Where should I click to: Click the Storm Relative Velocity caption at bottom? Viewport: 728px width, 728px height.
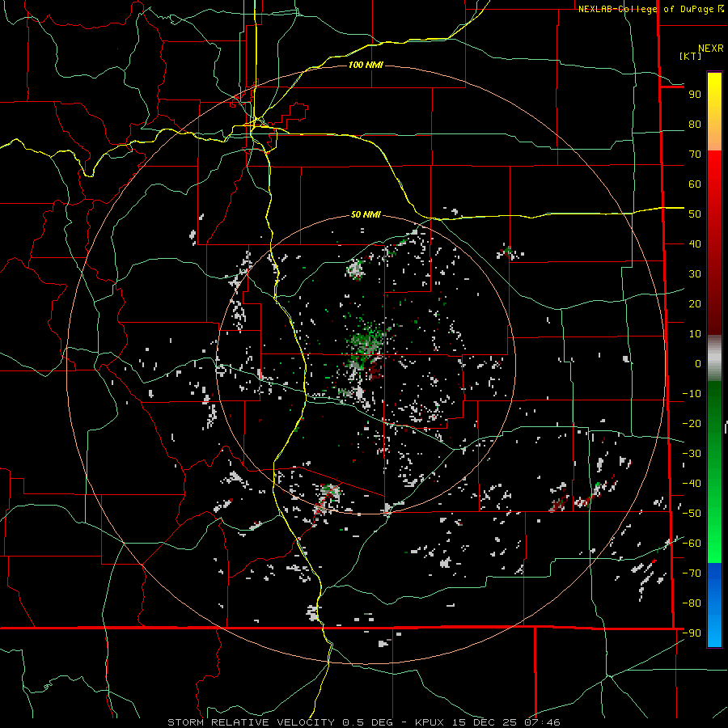[x=363, y=722]
